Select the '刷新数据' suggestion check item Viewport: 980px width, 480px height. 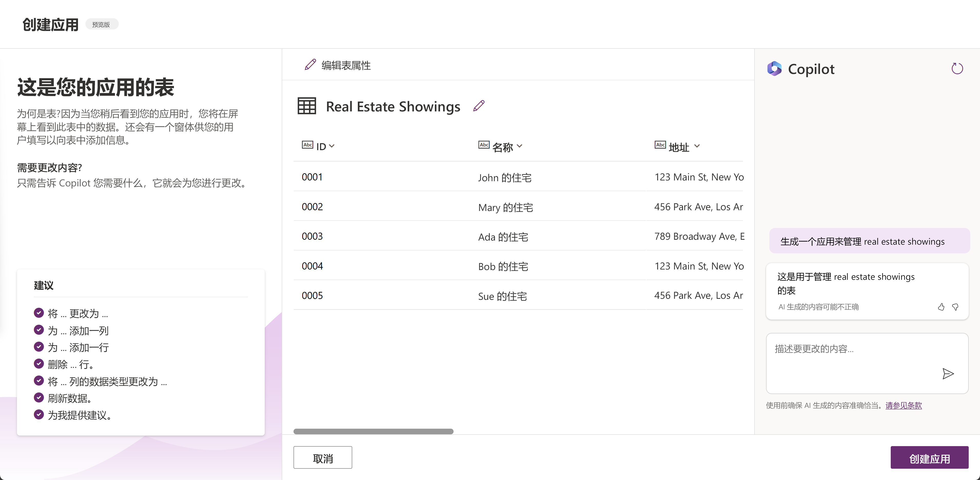[39, 398]
